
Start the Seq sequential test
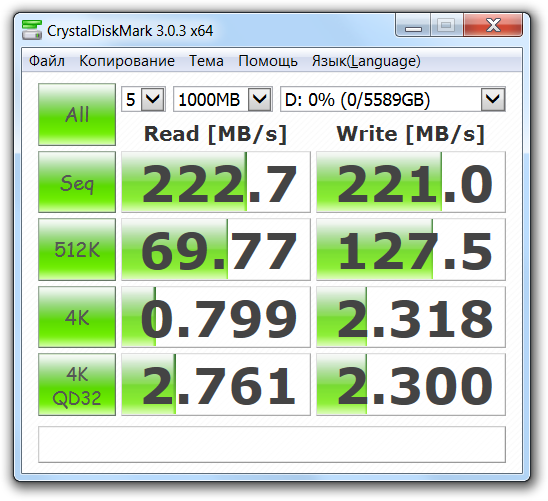[77, 182]
